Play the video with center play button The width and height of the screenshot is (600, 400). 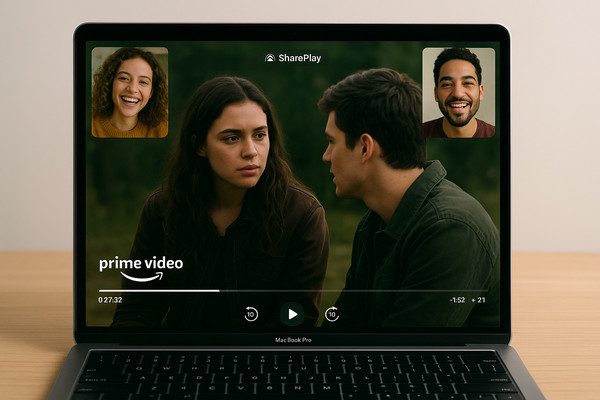click(292, 314)
